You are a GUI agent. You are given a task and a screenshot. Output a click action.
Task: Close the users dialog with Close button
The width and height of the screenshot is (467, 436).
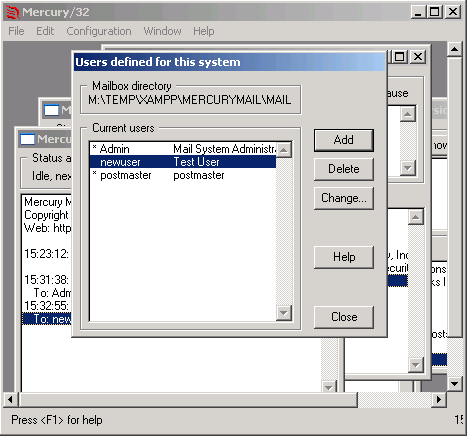coord(344,317)
